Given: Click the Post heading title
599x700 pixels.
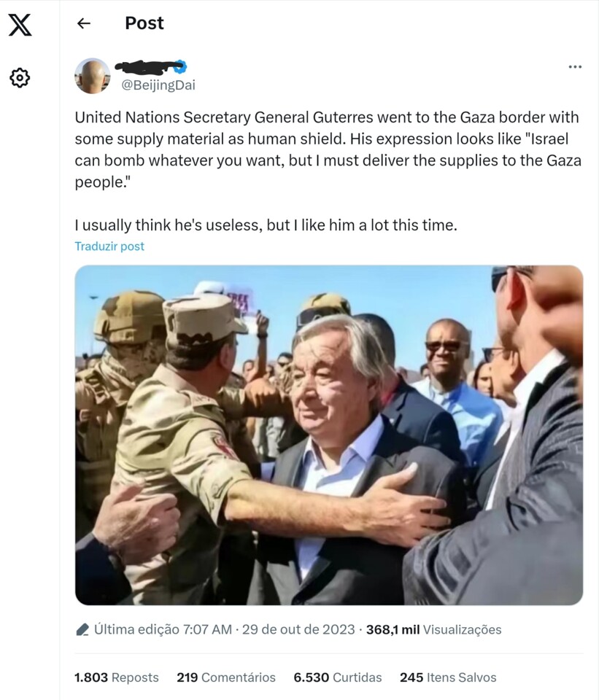Looking at the screenshot, I should coord(144,23).
